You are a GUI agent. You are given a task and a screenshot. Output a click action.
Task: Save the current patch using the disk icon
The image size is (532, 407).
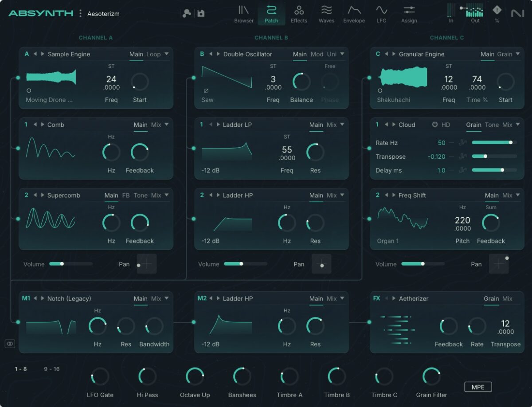pyautogui.click(x=201, y=13)
